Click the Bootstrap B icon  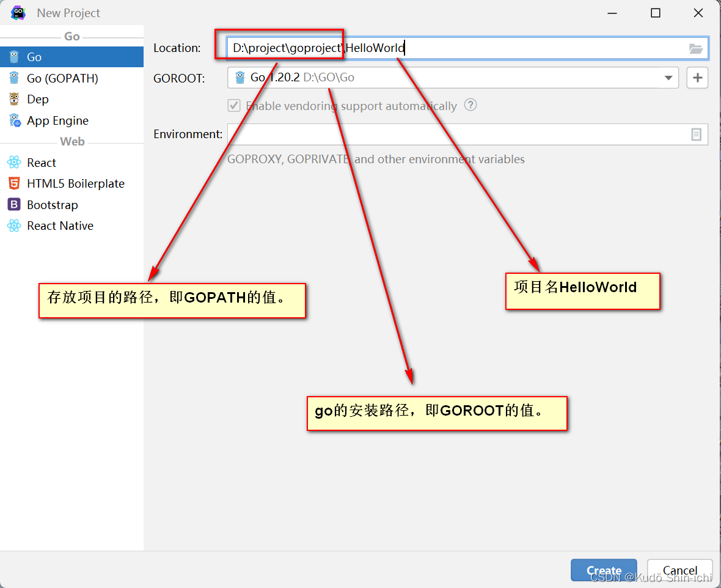pos(14,204)
